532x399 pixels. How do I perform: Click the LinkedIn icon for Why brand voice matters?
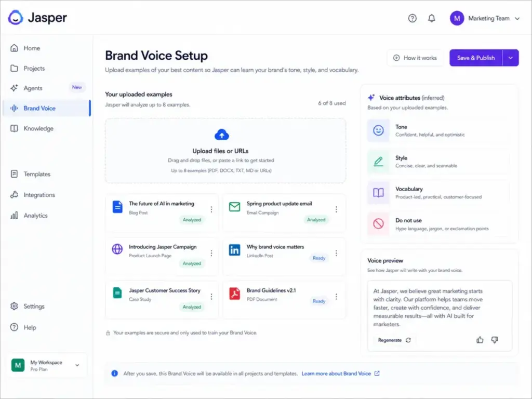click(x=234, y=250)
